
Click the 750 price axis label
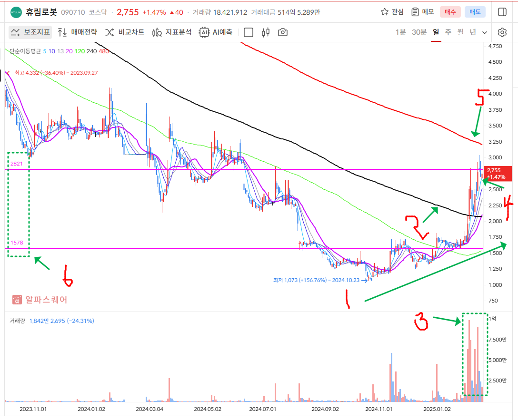pyautogui.click(x=493, y=301)
